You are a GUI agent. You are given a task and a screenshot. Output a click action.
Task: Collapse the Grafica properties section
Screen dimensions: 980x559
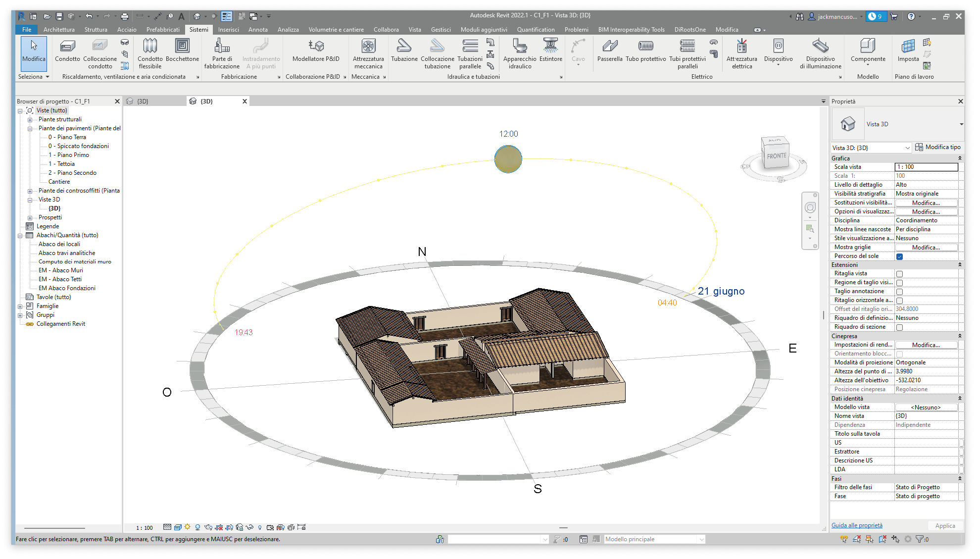point(959,158)
